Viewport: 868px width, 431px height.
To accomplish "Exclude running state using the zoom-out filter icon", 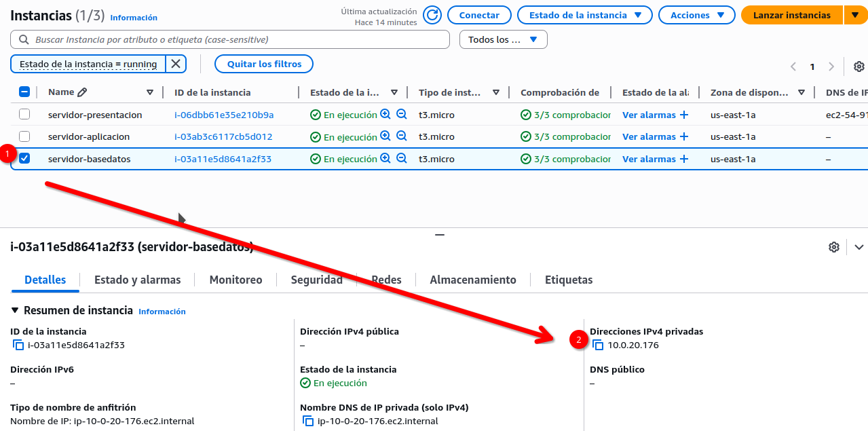I will (402, 158).
